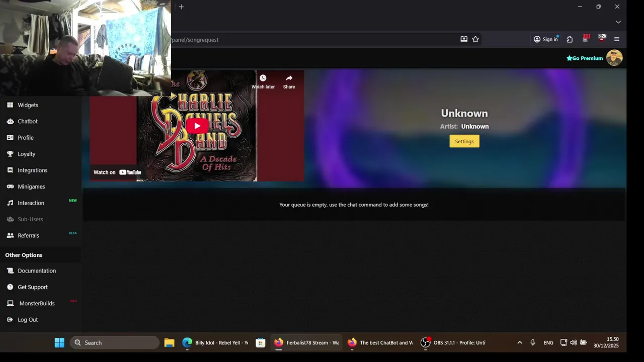The width and height of the screenshot is (644, 362).
Task: Click the Sub-Users people icon
Action: click(10, 219)
